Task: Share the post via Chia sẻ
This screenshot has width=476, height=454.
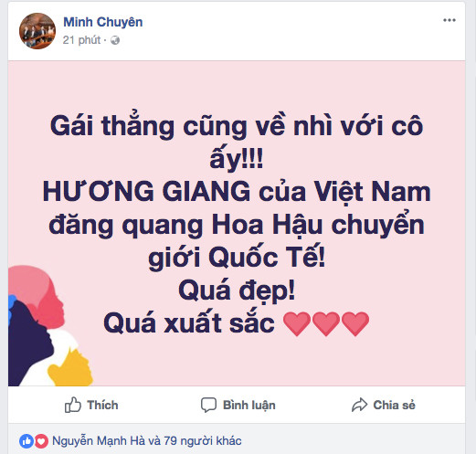Action: pos(394,406)
